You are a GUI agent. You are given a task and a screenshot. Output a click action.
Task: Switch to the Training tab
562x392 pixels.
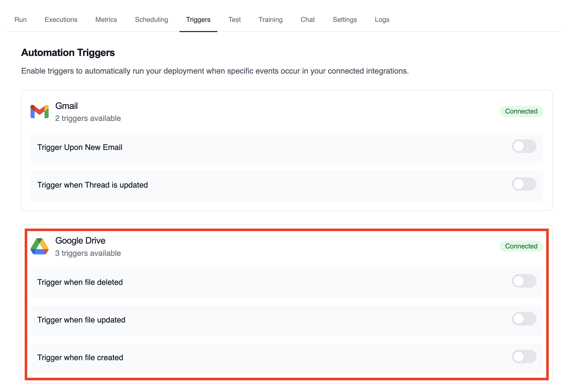pos(271,20)
